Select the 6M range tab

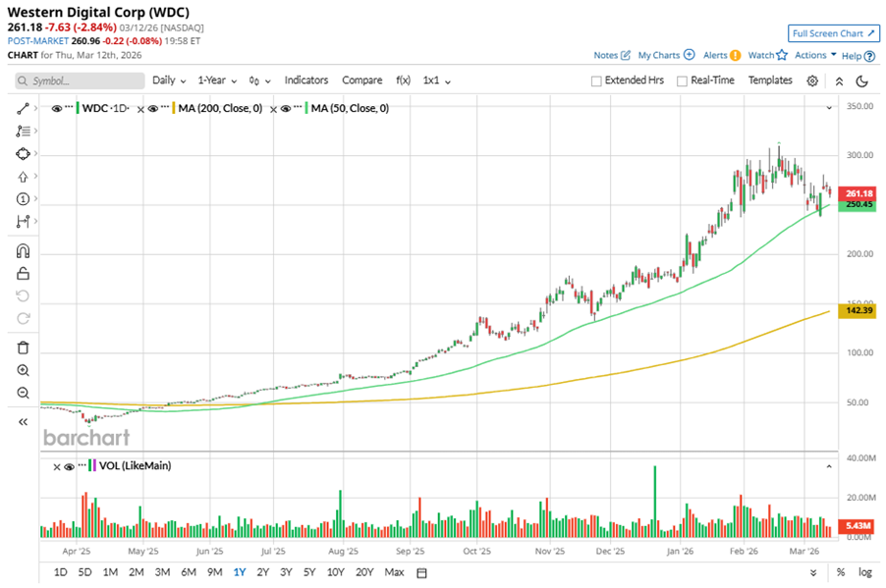189,572
